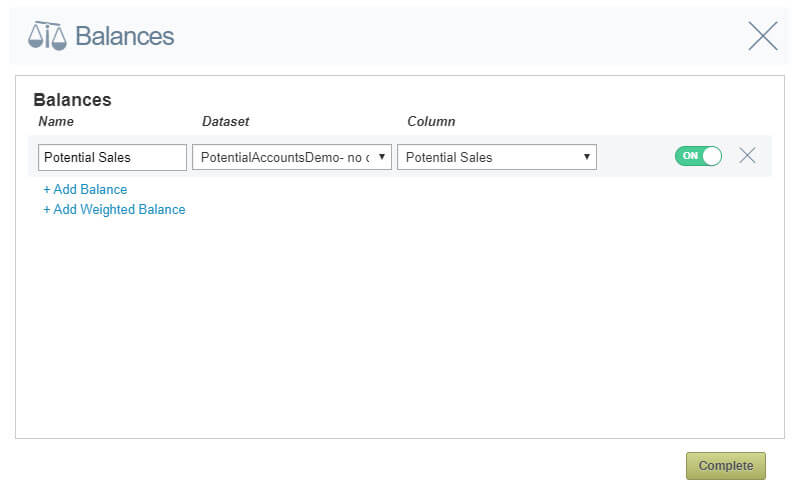798x494 pixels.
Task: Click the + Add Balance link
Action: 85,189
